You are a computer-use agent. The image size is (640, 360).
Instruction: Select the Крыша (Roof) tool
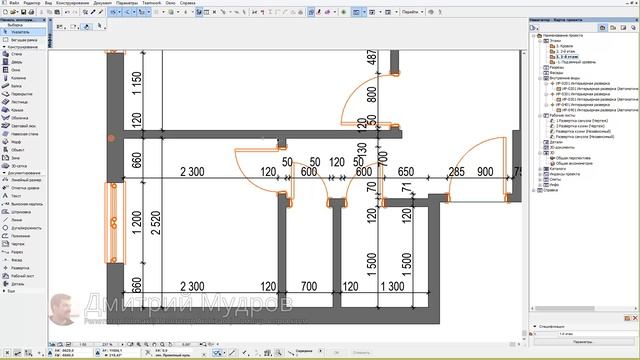(23, 110)
